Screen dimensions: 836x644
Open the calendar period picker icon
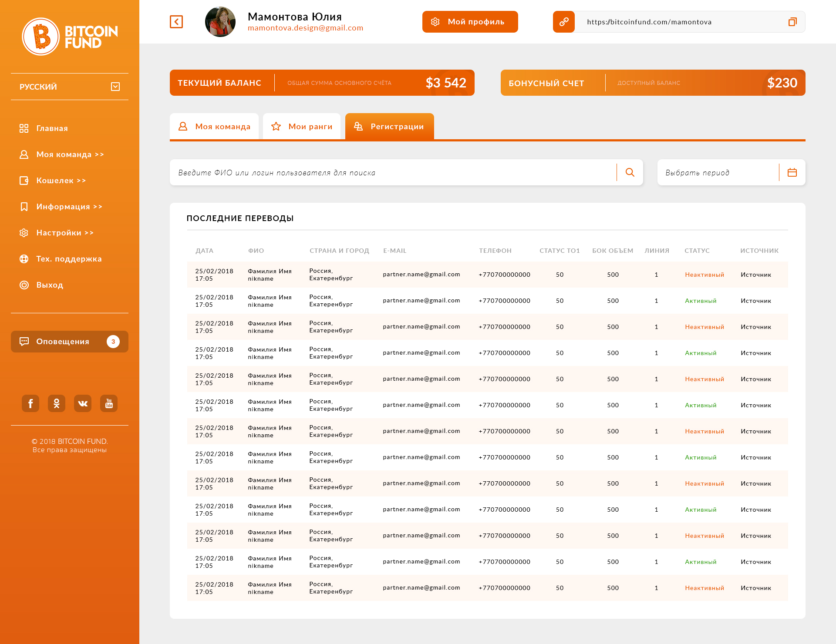792,172
